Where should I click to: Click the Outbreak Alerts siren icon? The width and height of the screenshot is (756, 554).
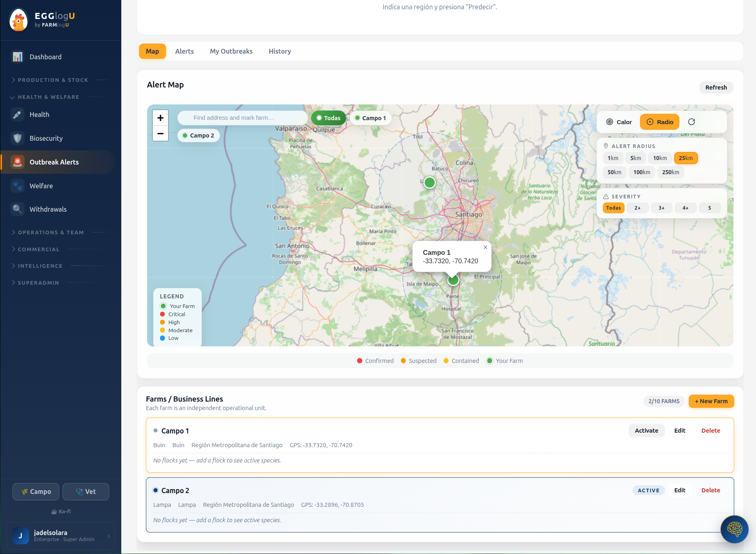pyautogui.click(x=17, y=162)
